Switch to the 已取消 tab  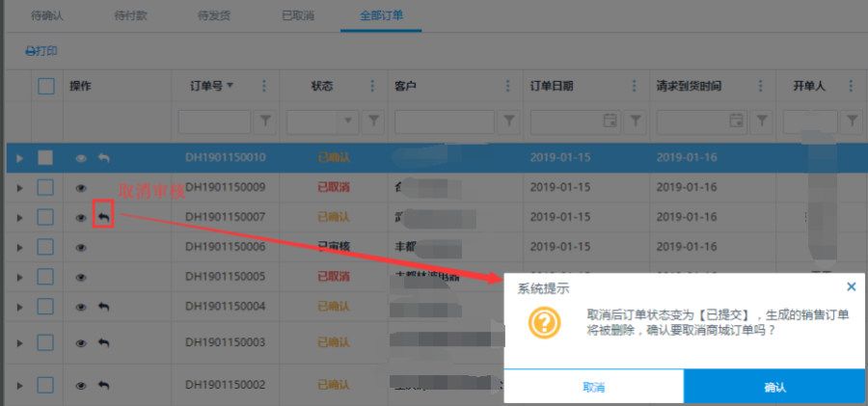coord(297,15)
